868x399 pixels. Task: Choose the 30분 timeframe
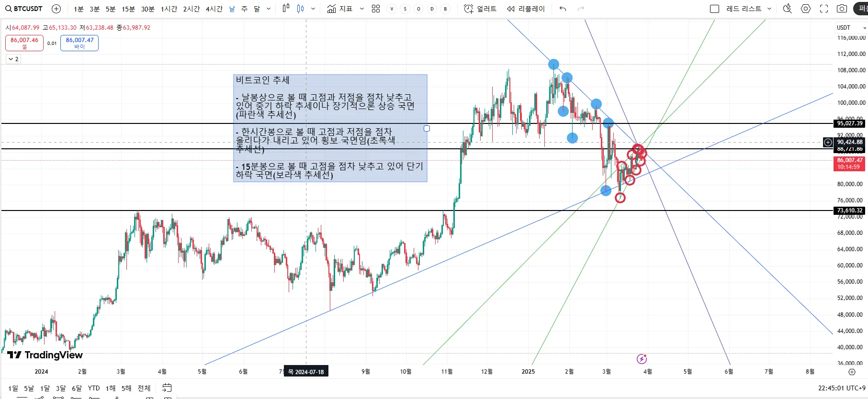(147, 9)
